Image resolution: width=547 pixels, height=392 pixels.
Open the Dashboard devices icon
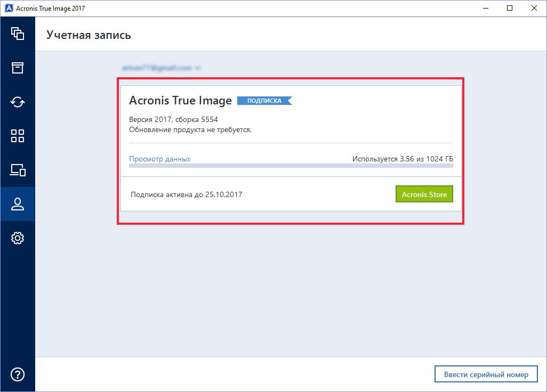coord(18,170)
